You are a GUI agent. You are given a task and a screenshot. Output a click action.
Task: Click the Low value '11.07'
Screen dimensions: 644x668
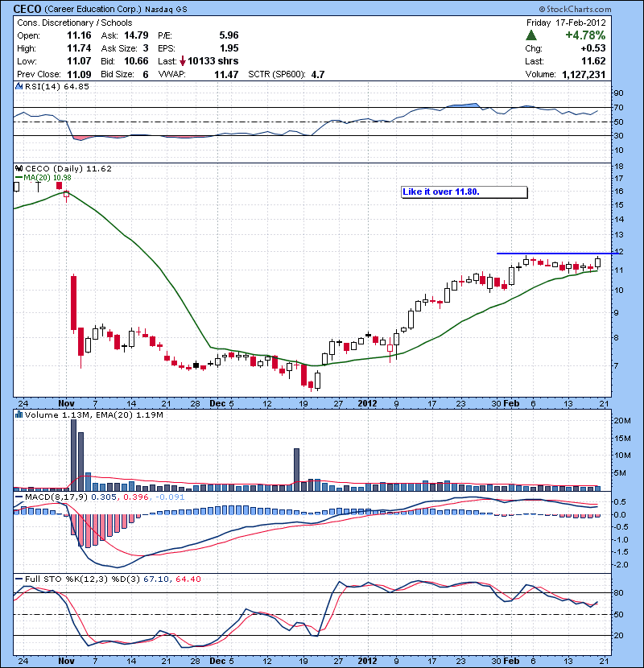pos(79,61)
